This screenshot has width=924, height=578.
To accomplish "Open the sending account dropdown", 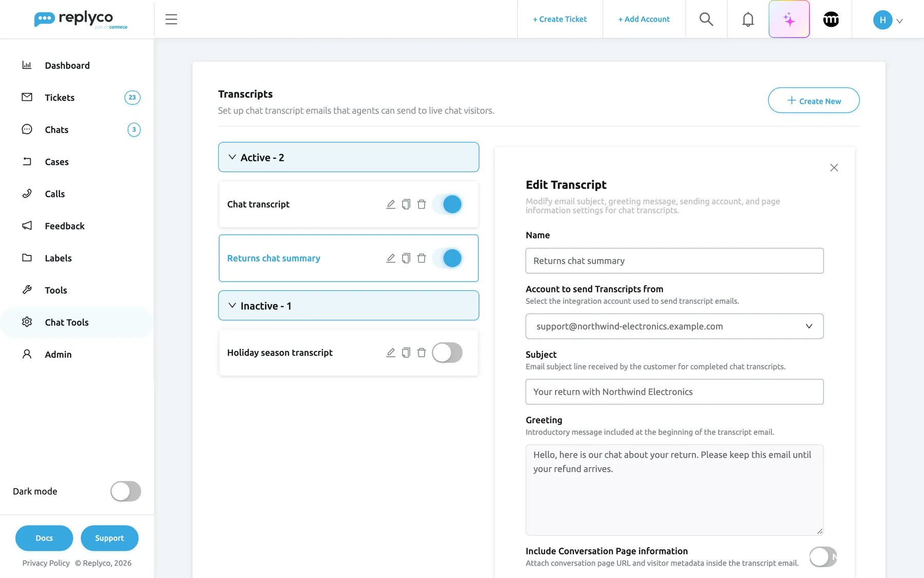I will [675, 326].
